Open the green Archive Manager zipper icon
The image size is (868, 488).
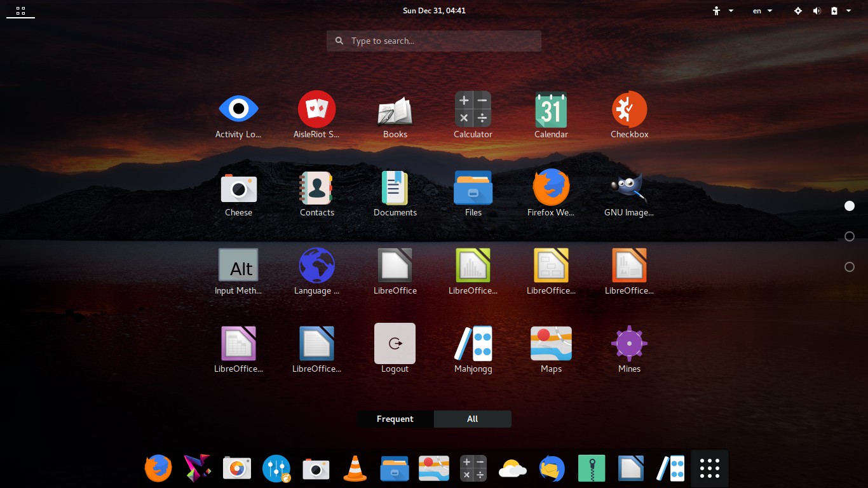(592, 469)
